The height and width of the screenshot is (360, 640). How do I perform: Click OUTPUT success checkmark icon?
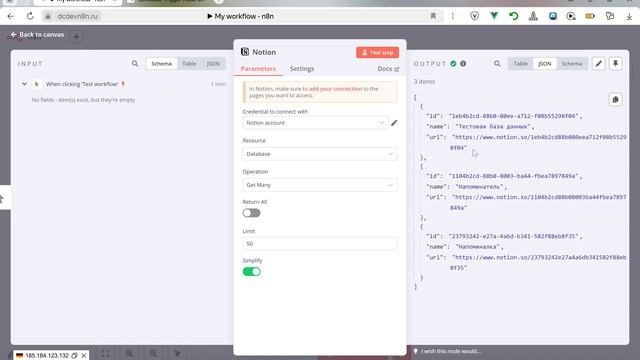[453, 64]
